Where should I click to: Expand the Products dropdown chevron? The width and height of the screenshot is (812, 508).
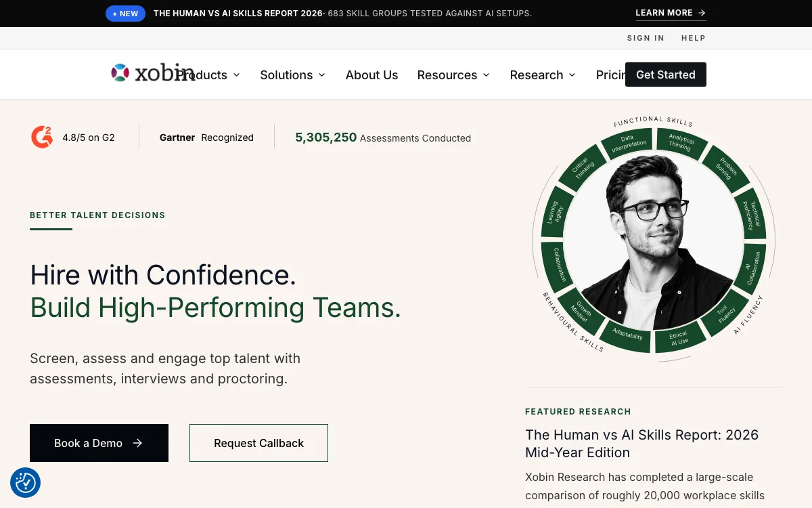(237, 75)
